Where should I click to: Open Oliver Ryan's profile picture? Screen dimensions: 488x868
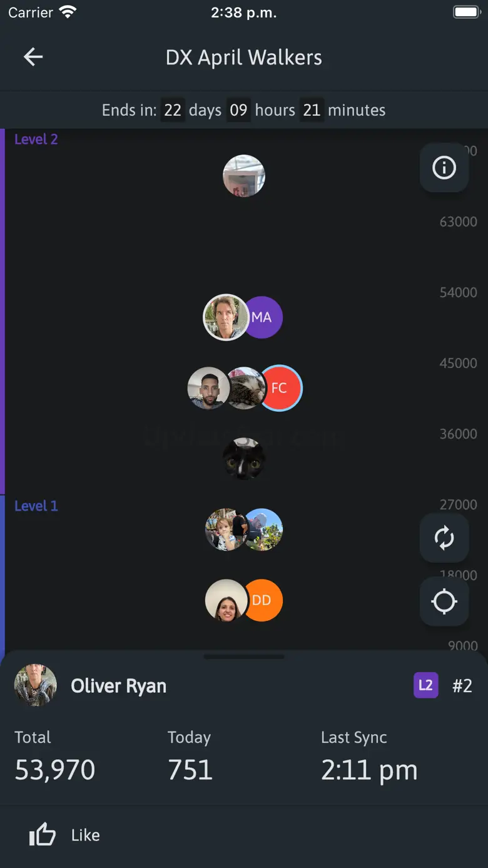(36, 685)
